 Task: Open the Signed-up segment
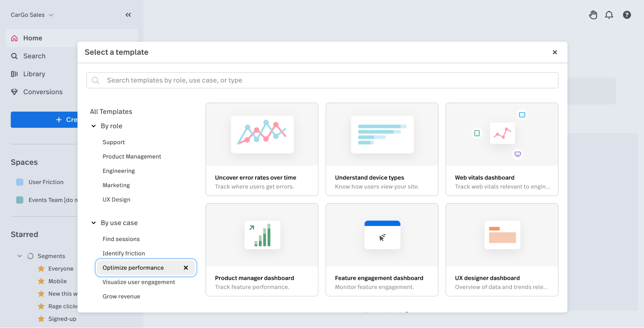point(62,319)
